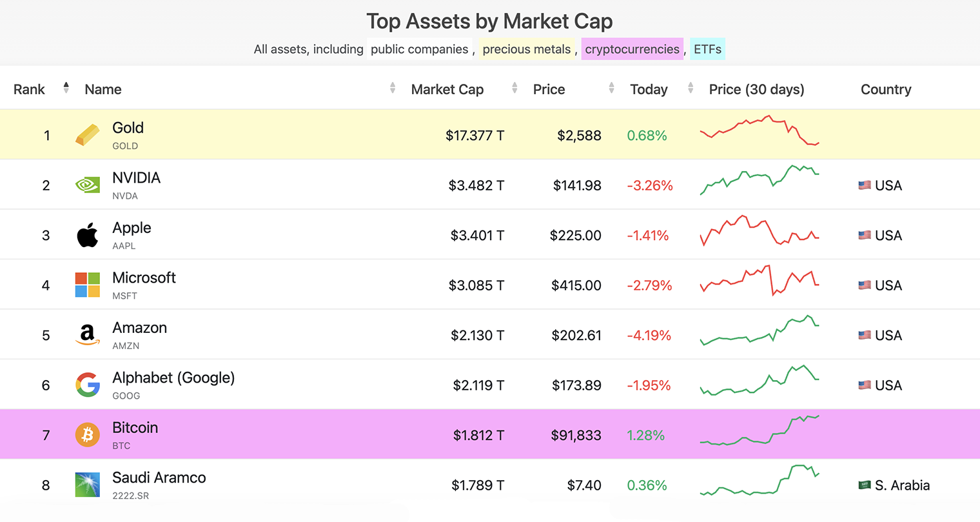Viewport: 980px width, 522px height.
Task: Click the NVIDIA logo icon
Action: click(88, 185)
